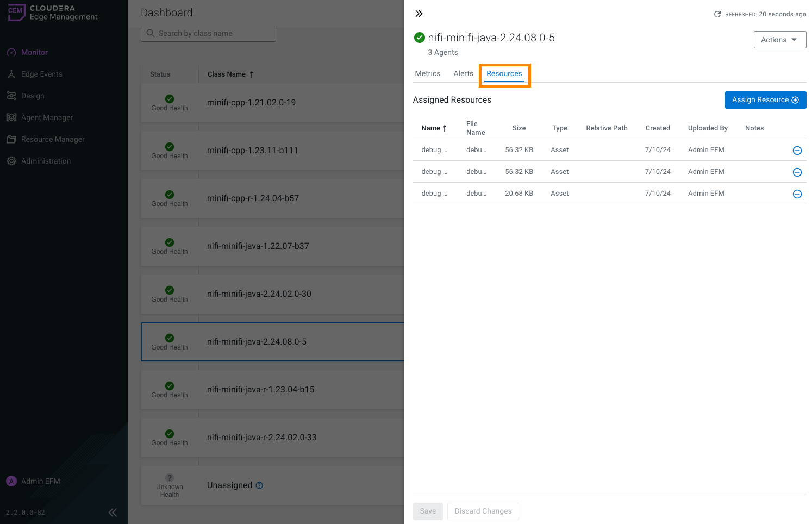Switch to the Alerts tab
The width and height of the screenshot is (812, 524).
(463, 74)
